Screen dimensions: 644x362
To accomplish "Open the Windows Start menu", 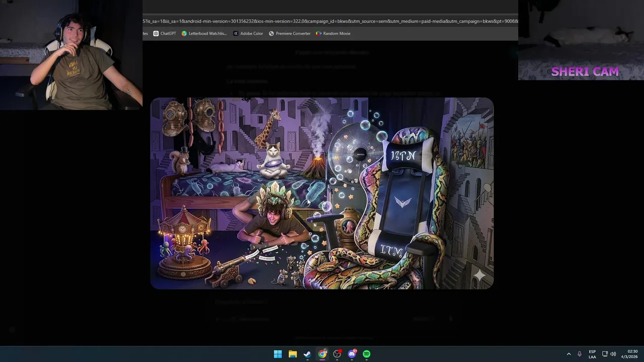I will tap(278, 354).
